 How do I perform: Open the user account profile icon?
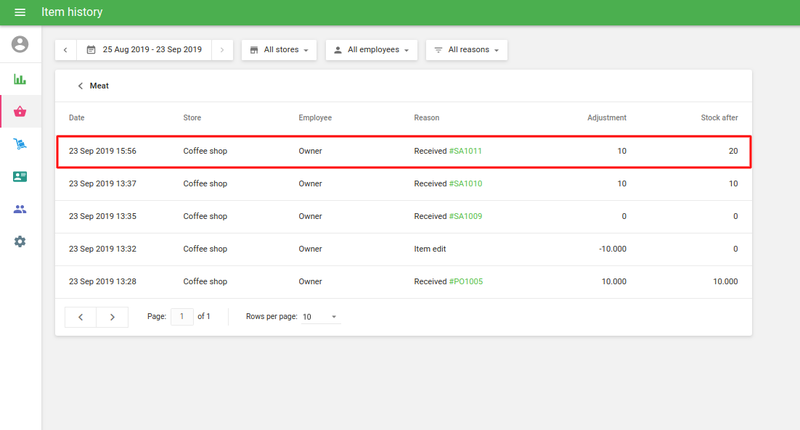[x=20, y=45]
